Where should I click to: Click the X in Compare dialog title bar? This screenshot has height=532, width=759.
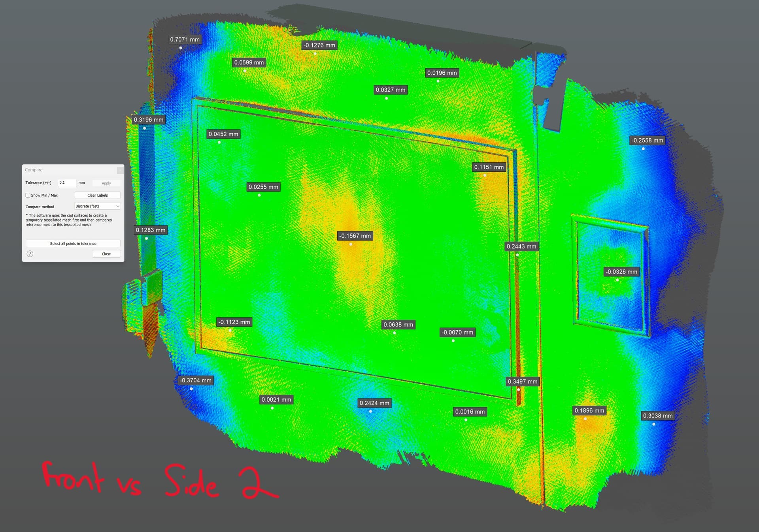click(x=120, y=170)
